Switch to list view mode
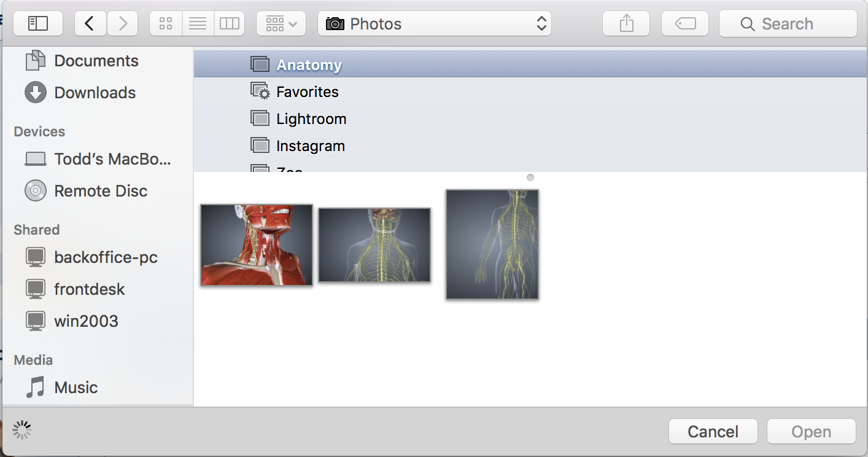The width and height of the screenshot is (868, 457). 198,24
